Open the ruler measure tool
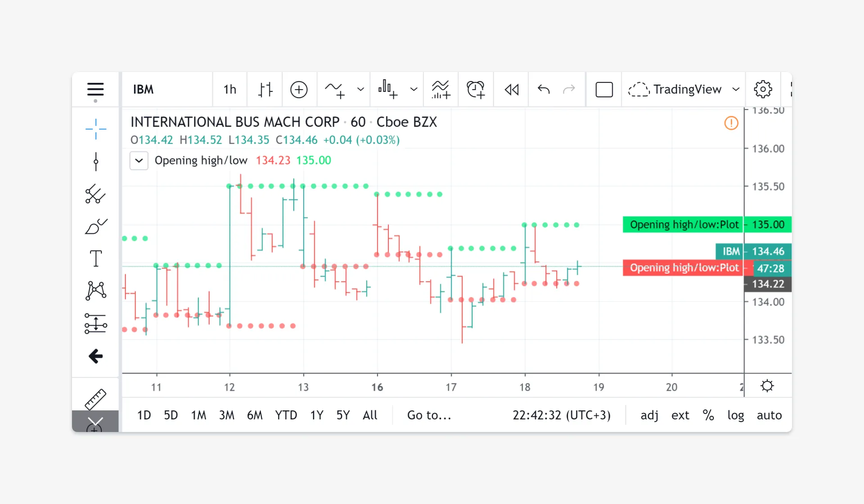This screenshot has height=504, width=864. [x=95, y=398]
